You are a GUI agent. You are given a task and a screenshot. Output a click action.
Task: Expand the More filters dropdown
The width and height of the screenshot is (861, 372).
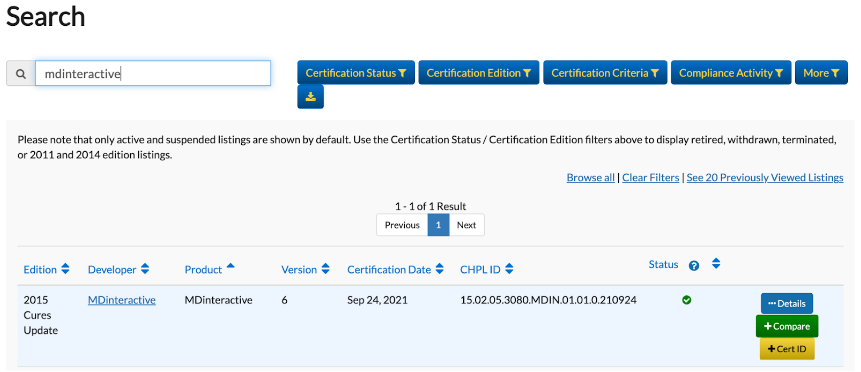[x=821, y=73]
